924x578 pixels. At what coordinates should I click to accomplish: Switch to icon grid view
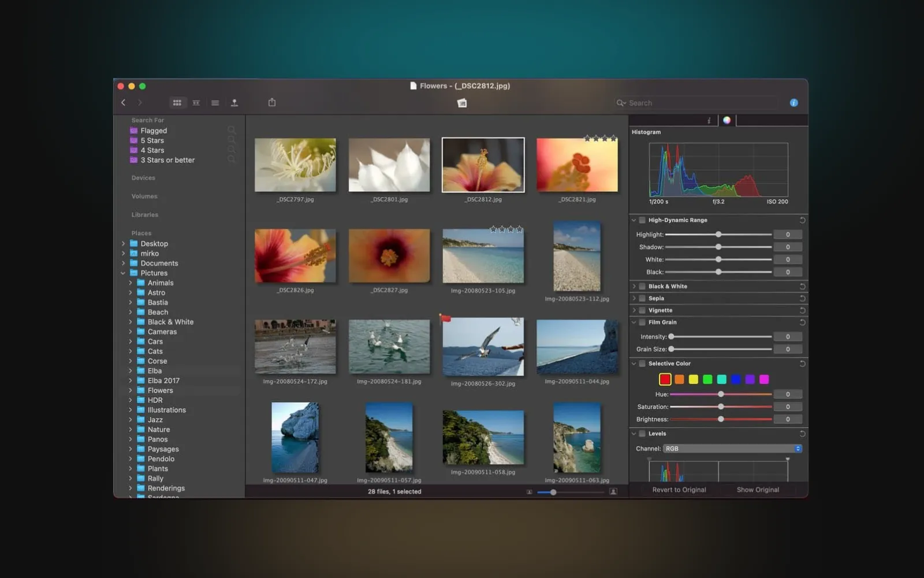[177, 103]
